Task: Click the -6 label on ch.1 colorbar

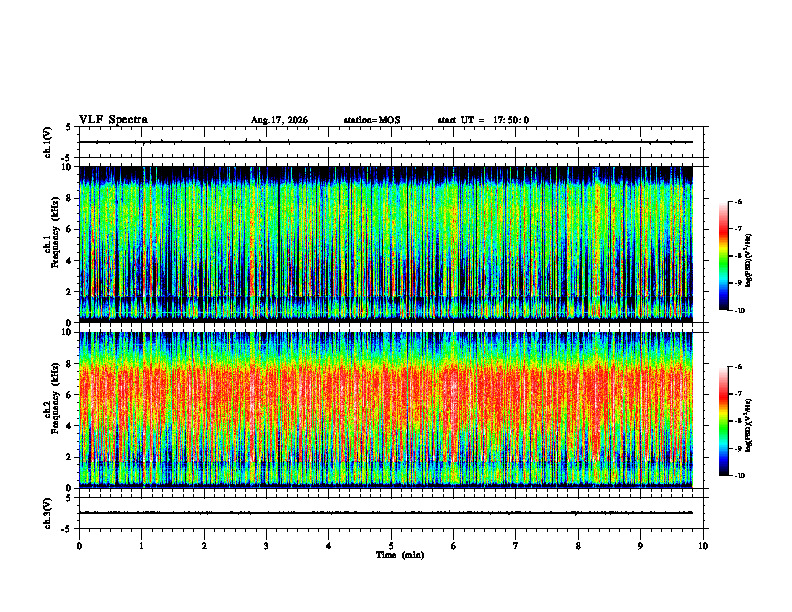Action: click(x=738, y=202)
